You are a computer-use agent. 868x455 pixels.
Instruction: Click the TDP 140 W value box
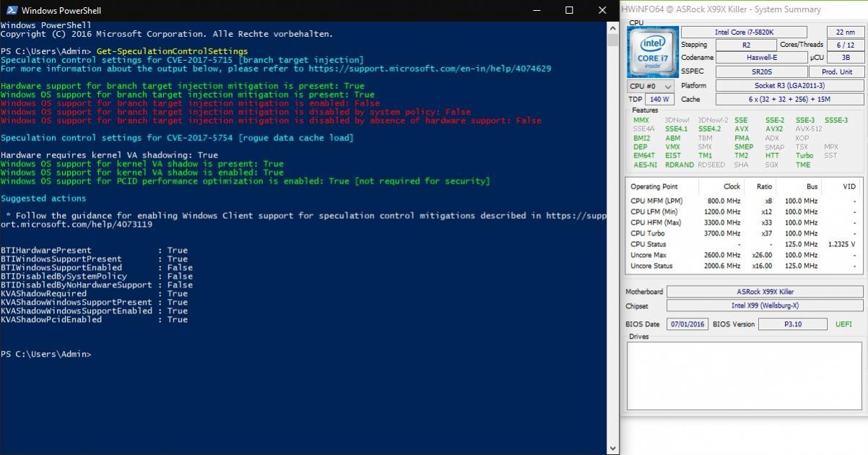click(x=659, y=99)
